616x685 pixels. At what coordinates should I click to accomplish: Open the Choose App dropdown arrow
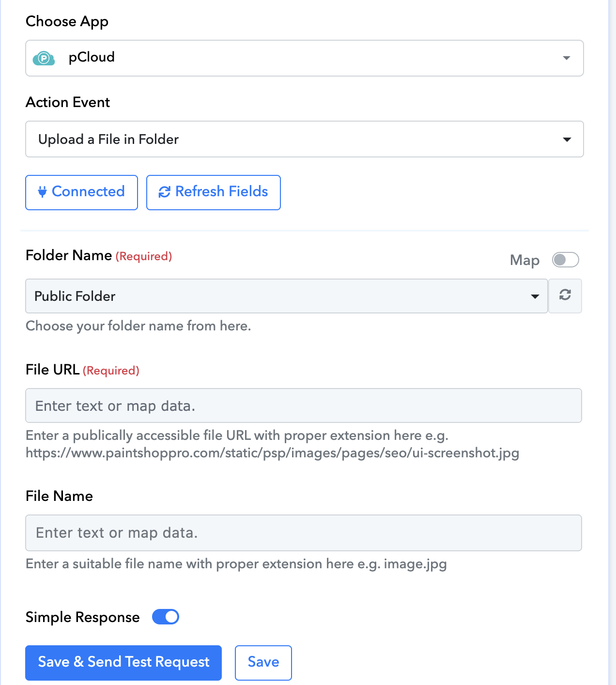coord(566,58)
